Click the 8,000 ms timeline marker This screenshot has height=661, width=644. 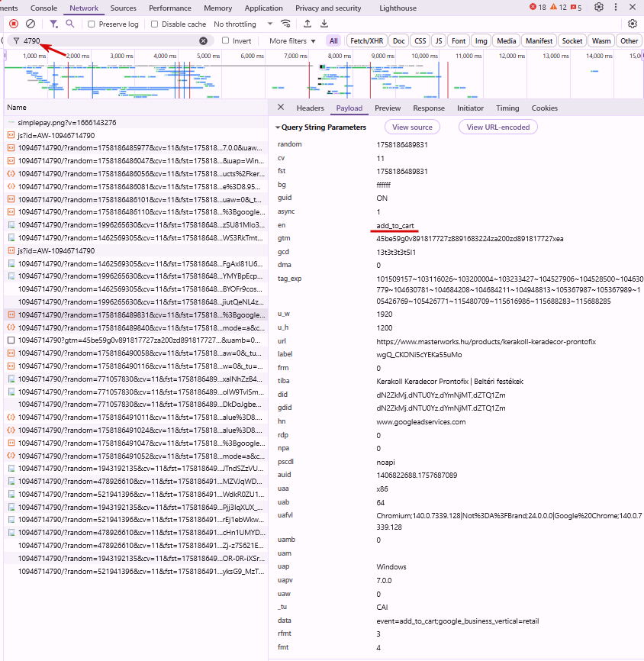click(340, 56)
